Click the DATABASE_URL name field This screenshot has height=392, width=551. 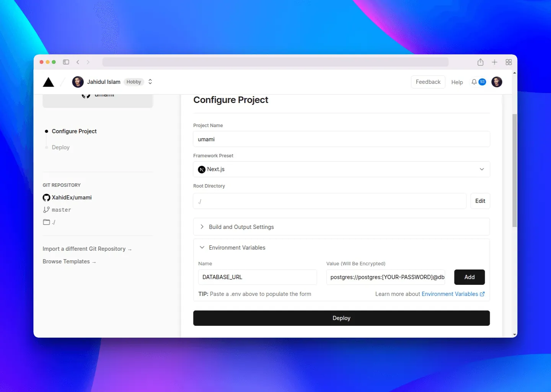[258, 277]
